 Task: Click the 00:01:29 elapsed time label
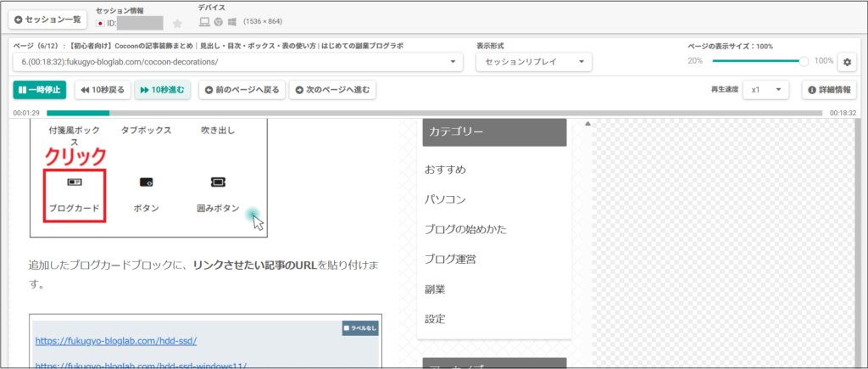(x=26, y=113)
